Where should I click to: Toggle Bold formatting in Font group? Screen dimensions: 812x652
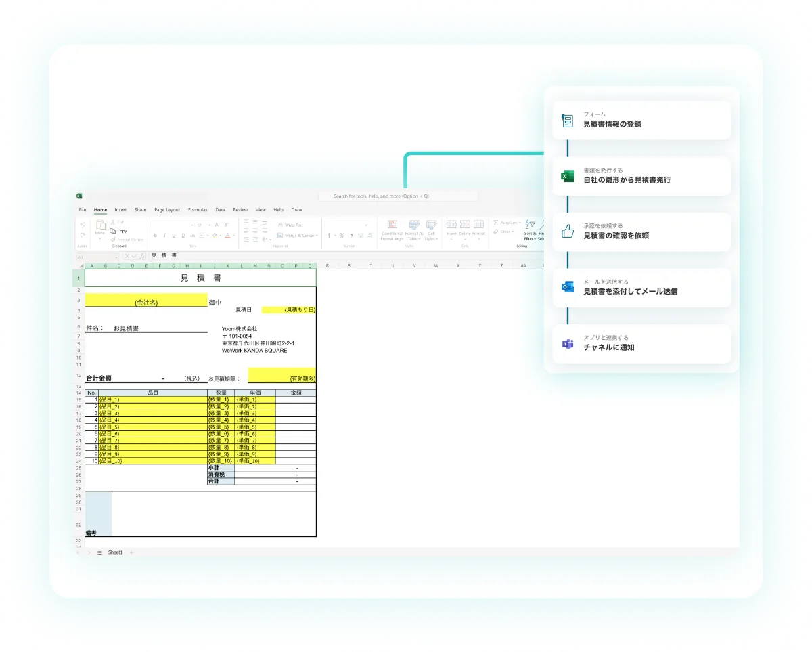[x=155, y=236]
